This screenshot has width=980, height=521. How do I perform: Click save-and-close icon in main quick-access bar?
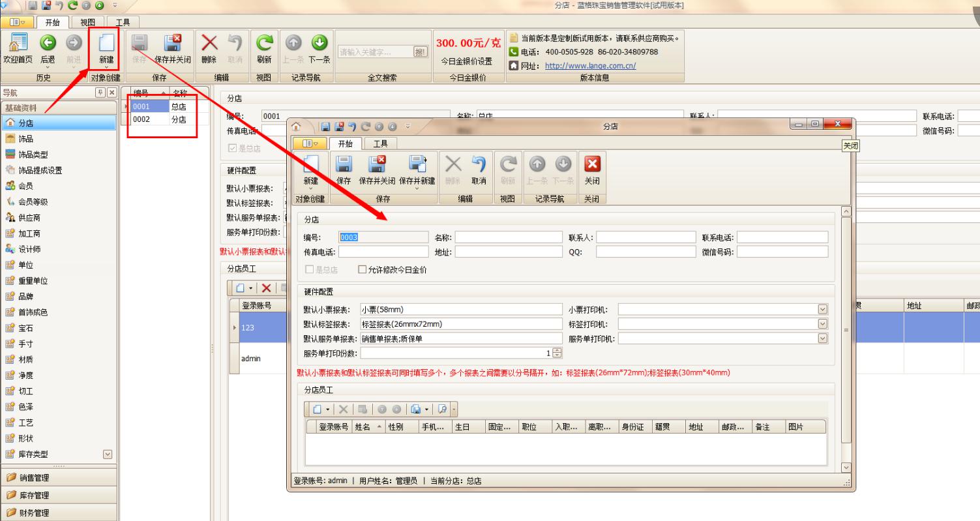coord(48,6)
